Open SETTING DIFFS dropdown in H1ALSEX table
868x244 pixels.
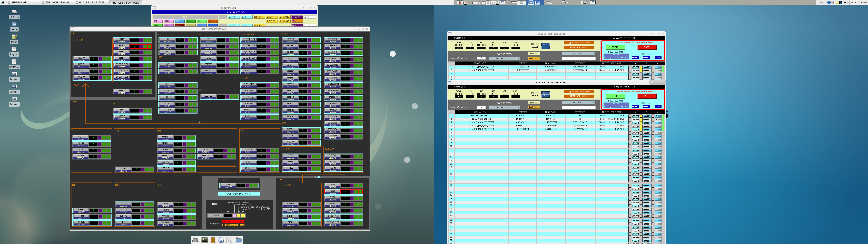coord(504,107)
